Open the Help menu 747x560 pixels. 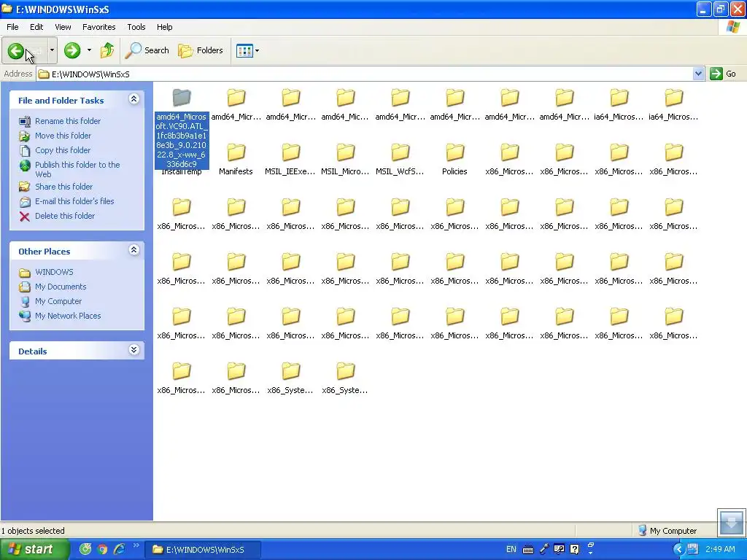click(x=164, y=27)
